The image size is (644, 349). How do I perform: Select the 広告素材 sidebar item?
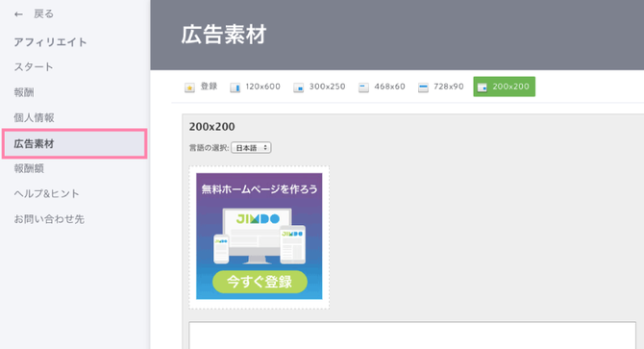74,143
